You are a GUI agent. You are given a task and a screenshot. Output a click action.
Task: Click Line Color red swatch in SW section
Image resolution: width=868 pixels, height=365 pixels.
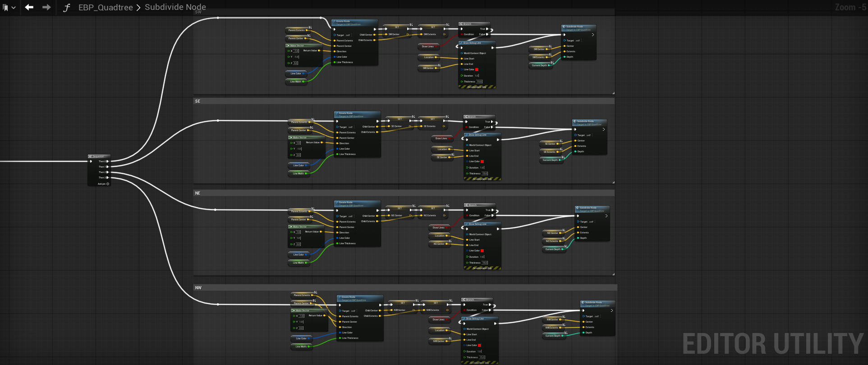pyautogui.click(x=477, y=69)
